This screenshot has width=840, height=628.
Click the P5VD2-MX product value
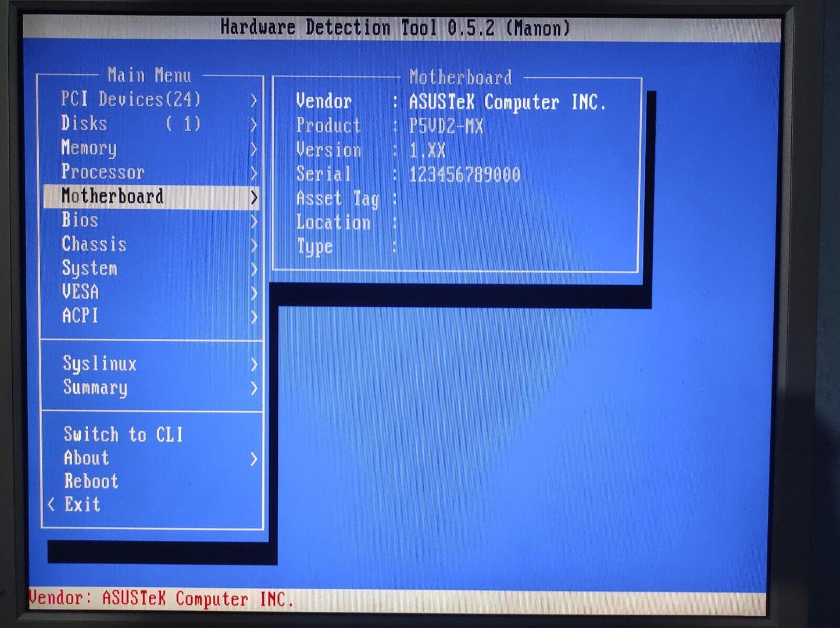(x=446, y=126)
